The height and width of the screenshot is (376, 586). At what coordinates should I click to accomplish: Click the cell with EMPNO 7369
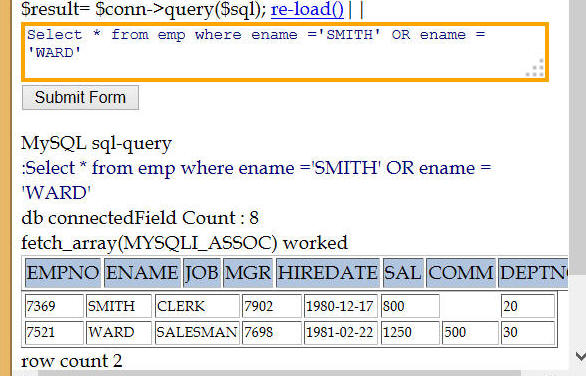54,306
